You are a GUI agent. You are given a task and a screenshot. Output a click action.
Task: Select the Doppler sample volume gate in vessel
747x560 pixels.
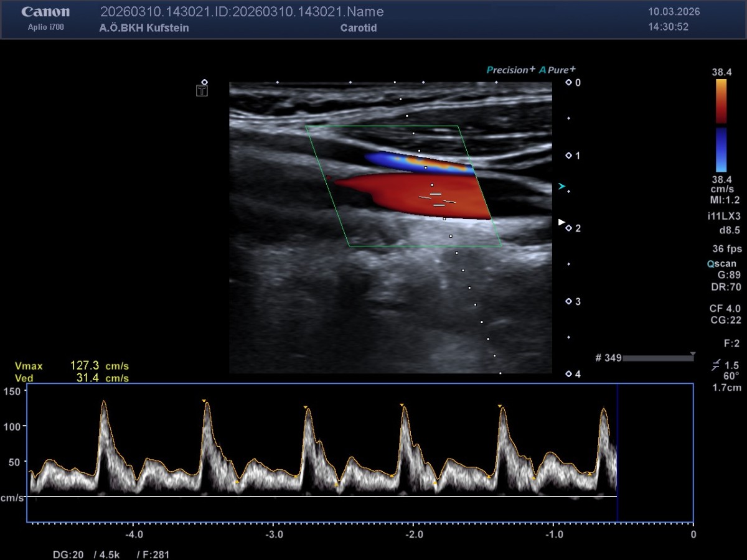click(x=438, y=199)
